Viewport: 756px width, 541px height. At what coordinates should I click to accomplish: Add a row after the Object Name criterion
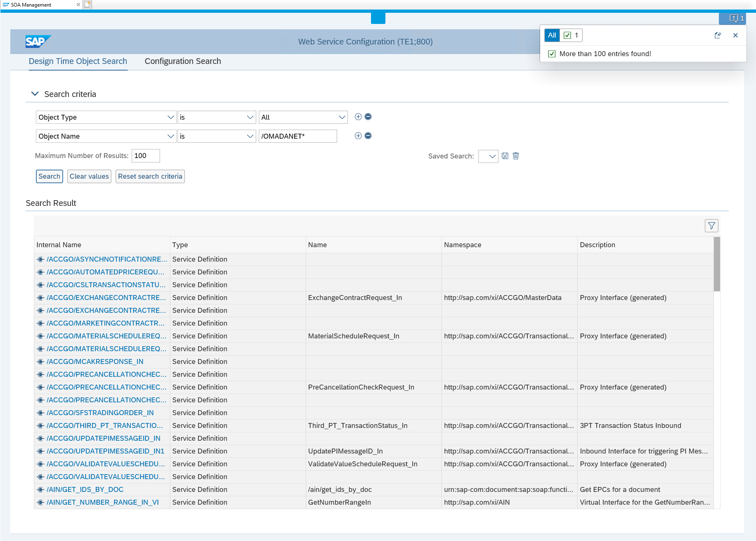pyautogui.click(x=358, y=136)
